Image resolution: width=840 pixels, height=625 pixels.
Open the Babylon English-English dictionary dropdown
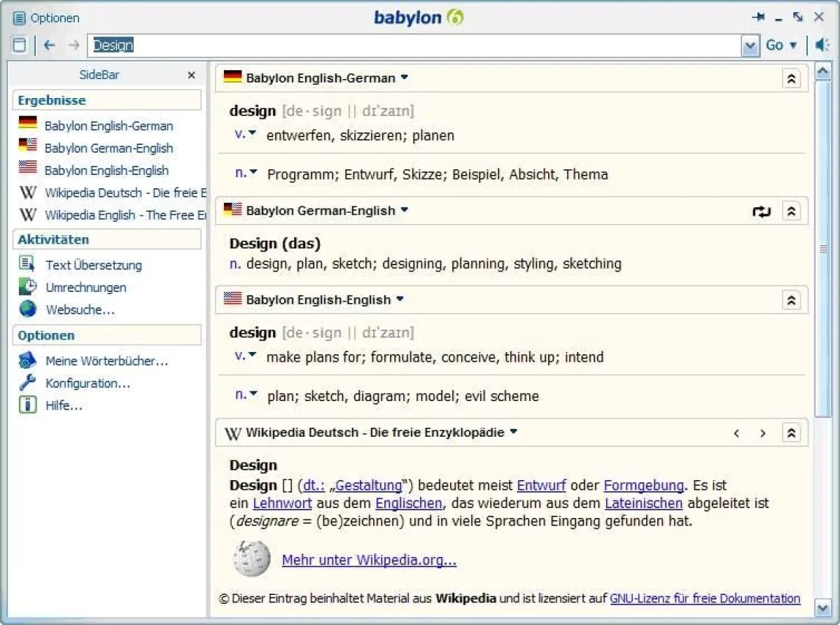pos(399,300)
